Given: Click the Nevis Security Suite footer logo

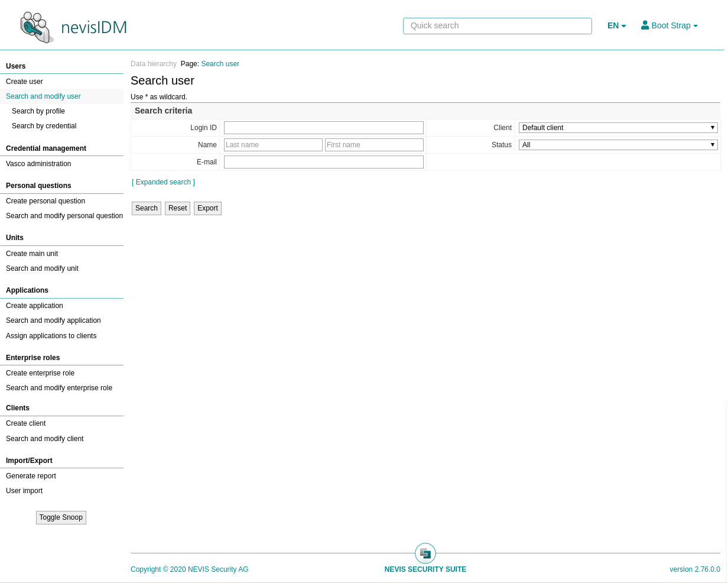Looking at the screenshot, I should pos(425,553).
